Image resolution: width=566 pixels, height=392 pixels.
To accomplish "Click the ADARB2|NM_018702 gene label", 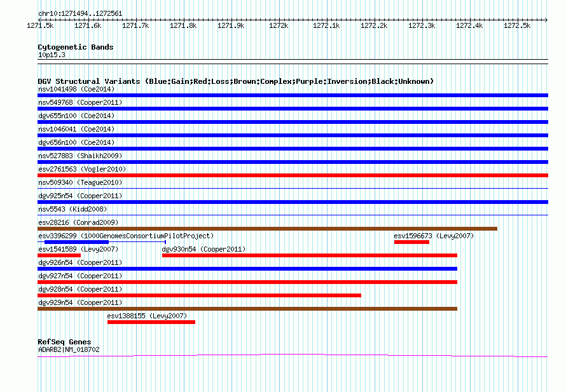I will pyautogui.click(x=69, y=349).
